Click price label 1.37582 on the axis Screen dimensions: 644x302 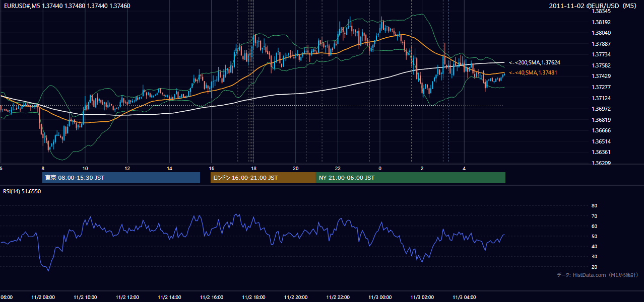(601, 65)
